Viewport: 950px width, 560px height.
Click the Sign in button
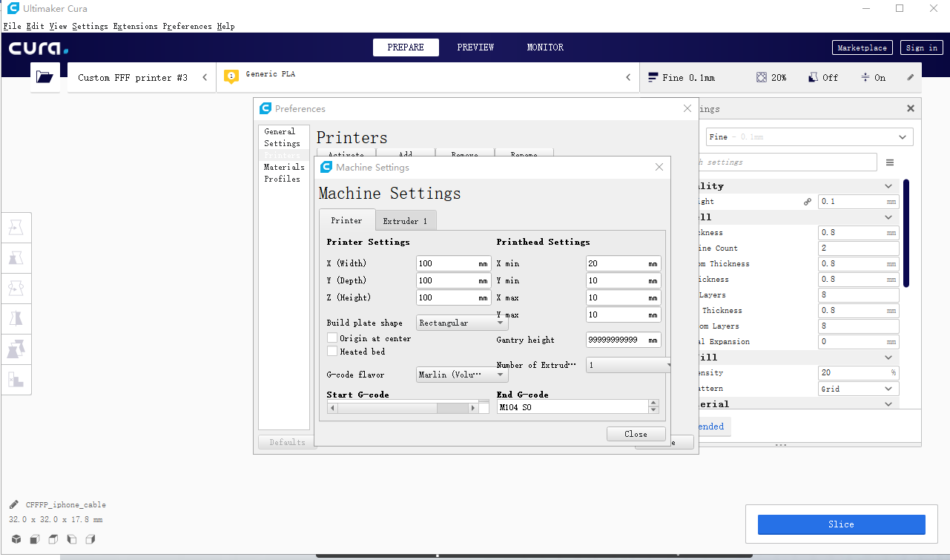point(922,47)
